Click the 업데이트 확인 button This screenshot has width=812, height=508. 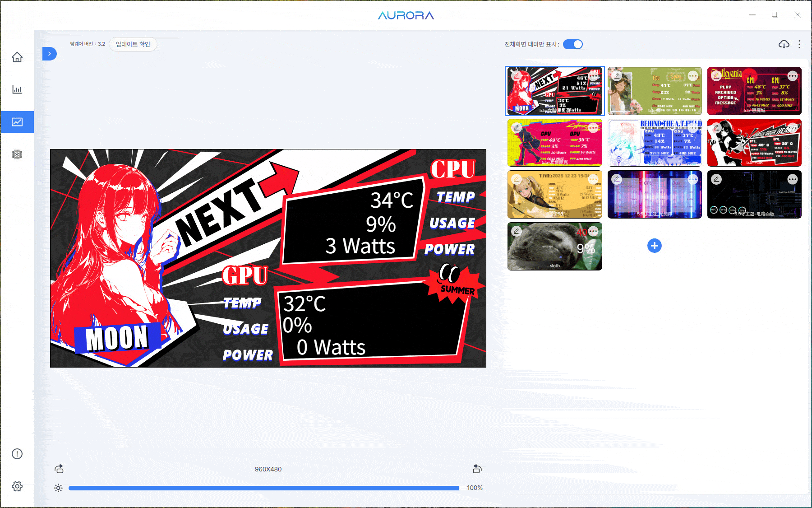(x=133, y=44)
